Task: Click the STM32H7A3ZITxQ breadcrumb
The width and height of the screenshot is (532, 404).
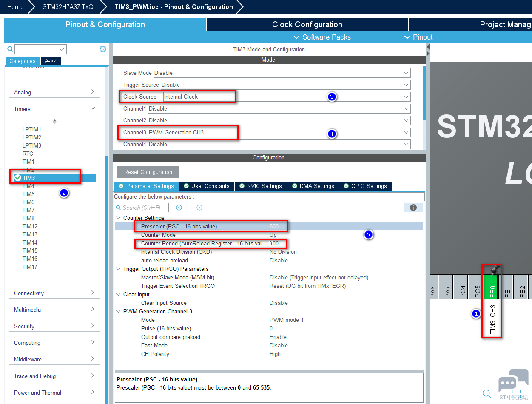Action: pos(68,7)
